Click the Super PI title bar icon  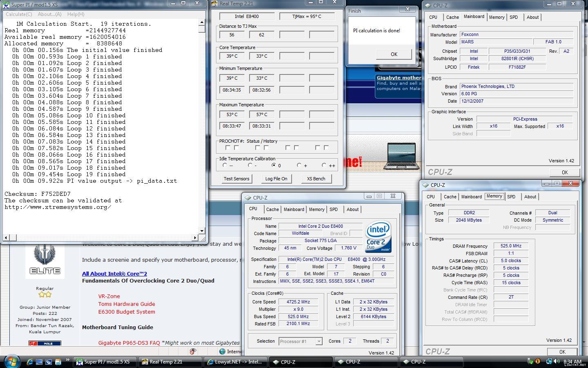(x=6, y=4)
